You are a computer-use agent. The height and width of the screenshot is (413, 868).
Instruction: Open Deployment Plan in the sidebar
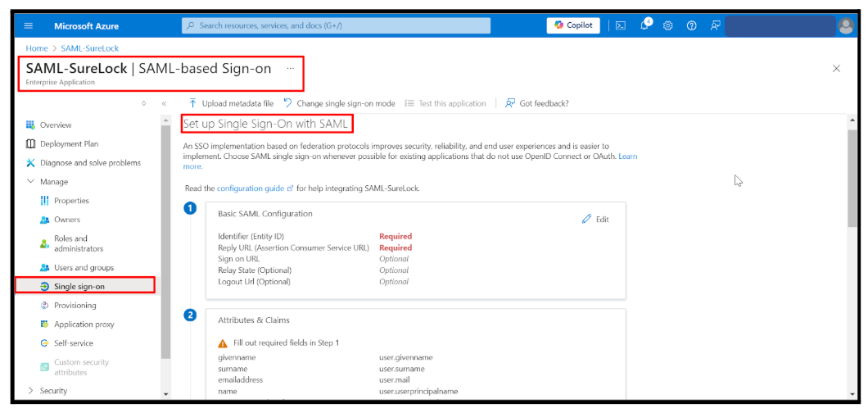point(70,144)
